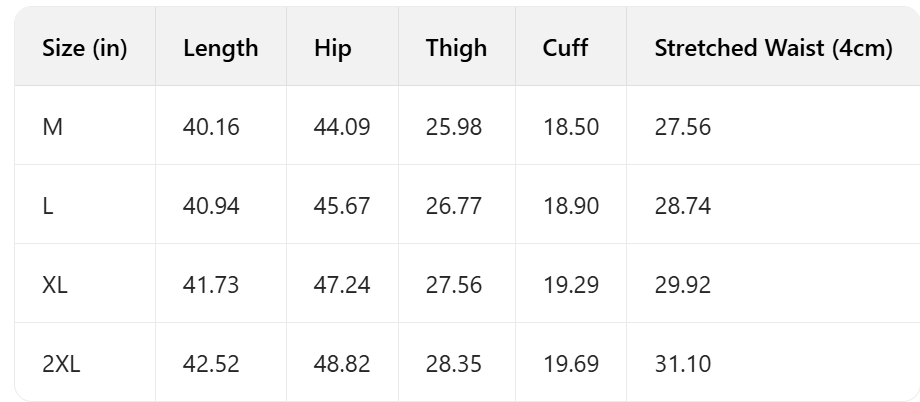This screenshot has height=402, width=920.
Task: Click the L cuff value 18.90
Action: [571, 206]
